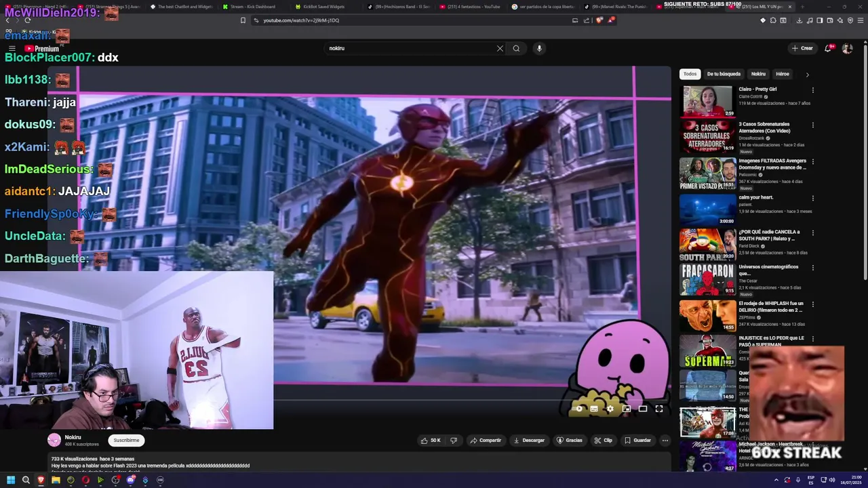
Task: Open the Crear menu
Action: pyautogui.click(x=802, y=48)
